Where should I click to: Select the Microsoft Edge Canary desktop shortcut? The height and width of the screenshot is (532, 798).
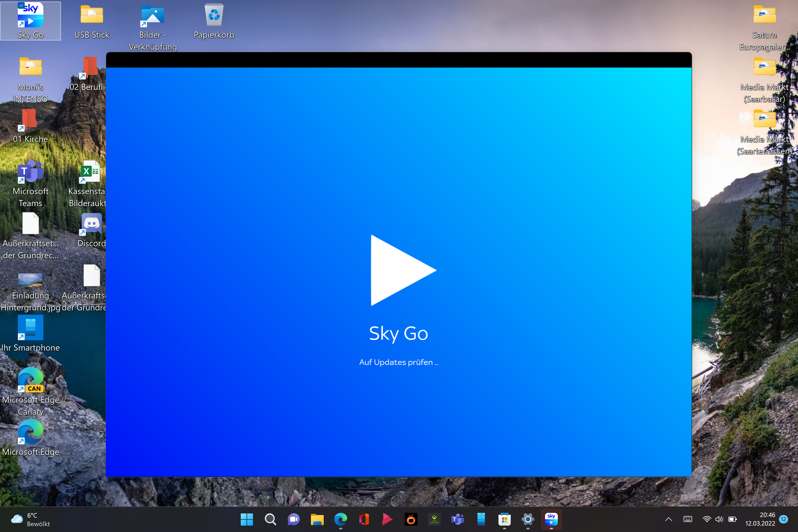[31, 392]
